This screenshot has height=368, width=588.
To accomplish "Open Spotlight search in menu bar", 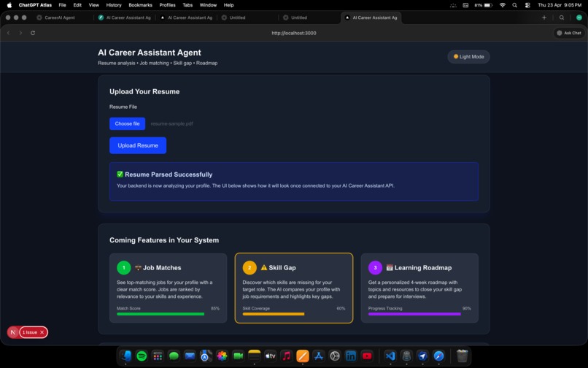I will click(515, 5).
